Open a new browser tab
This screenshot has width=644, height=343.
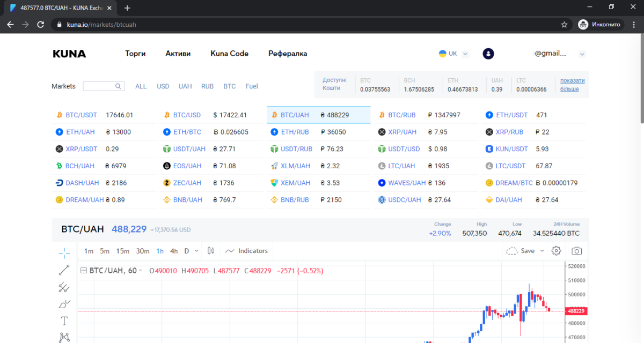click(127, 8)
